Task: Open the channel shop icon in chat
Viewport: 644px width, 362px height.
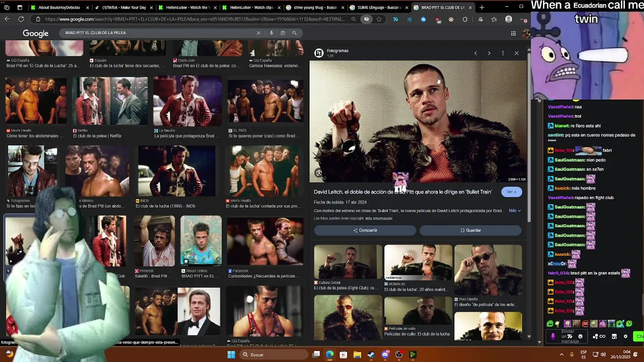Action: coord(614,336)
